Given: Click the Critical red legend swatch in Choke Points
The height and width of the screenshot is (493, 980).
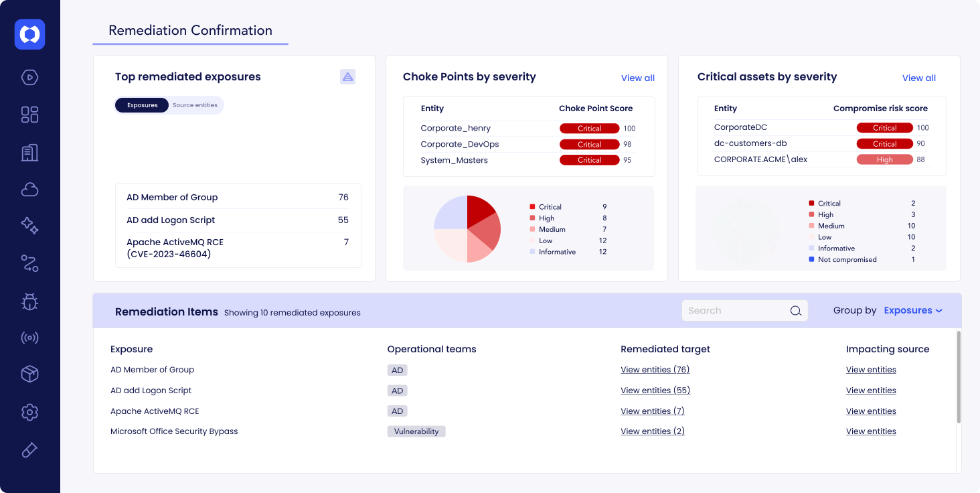Looking at the screenshot, I should tap(532, 207).
